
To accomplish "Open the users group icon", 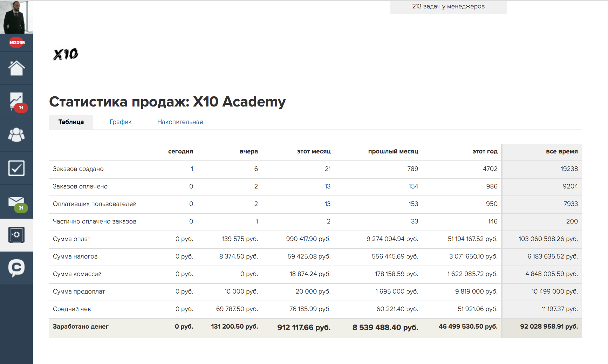I will pos(16,135).
